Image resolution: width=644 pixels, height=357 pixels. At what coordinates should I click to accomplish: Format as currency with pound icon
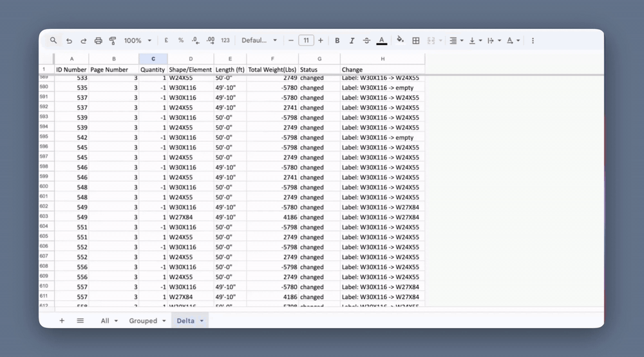[x=166, y=41]
